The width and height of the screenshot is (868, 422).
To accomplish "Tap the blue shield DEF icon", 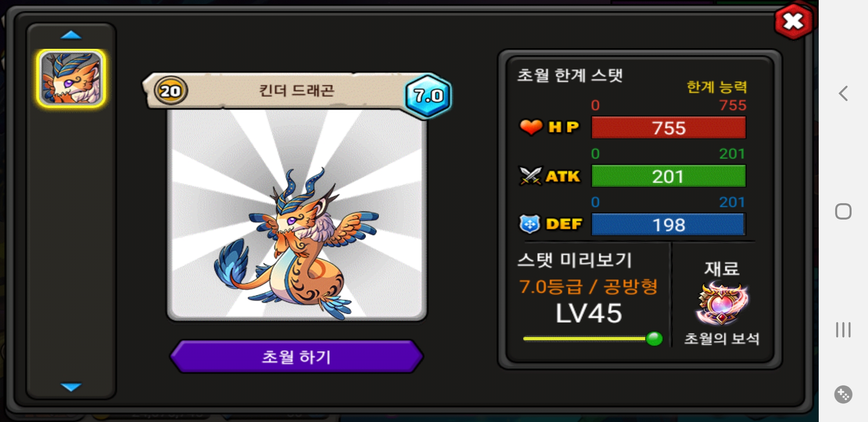I will pos(530,224).
